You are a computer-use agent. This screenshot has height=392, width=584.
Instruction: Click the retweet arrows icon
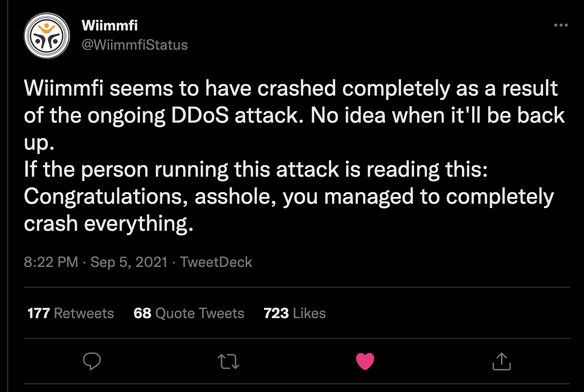click(x=228, y=361)
